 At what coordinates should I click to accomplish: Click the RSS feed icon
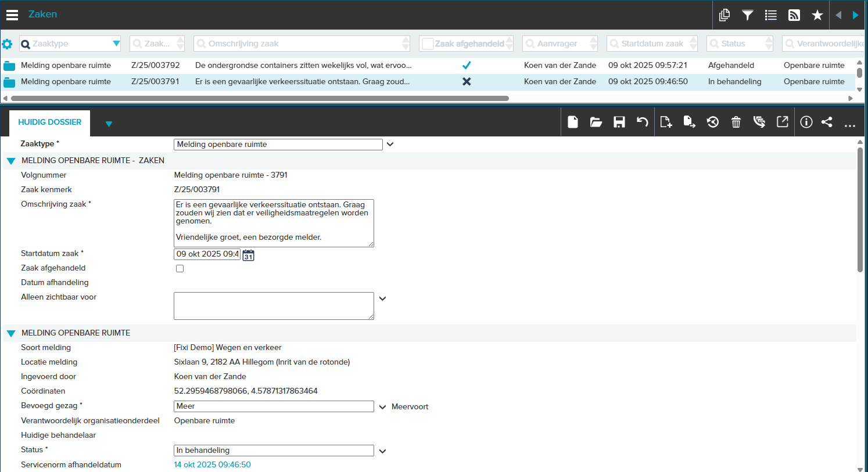794,15
